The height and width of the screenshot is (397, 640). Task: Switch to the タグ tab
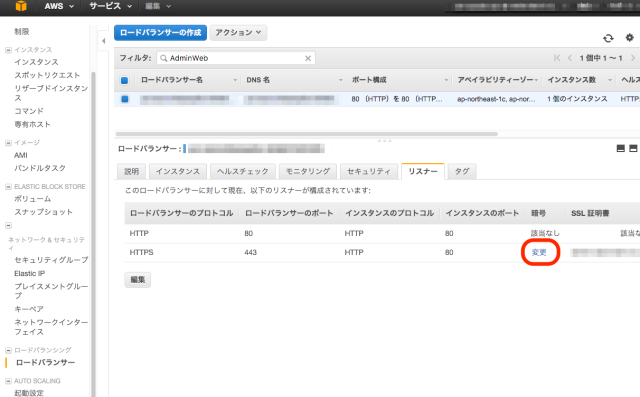(462, 171)
